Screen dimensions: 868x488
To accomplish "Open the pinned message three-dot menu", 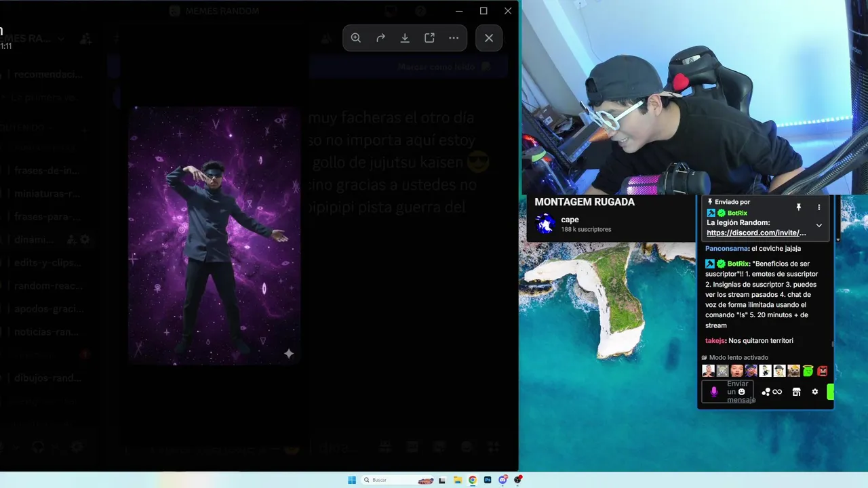I will click(x=818, y=207).
